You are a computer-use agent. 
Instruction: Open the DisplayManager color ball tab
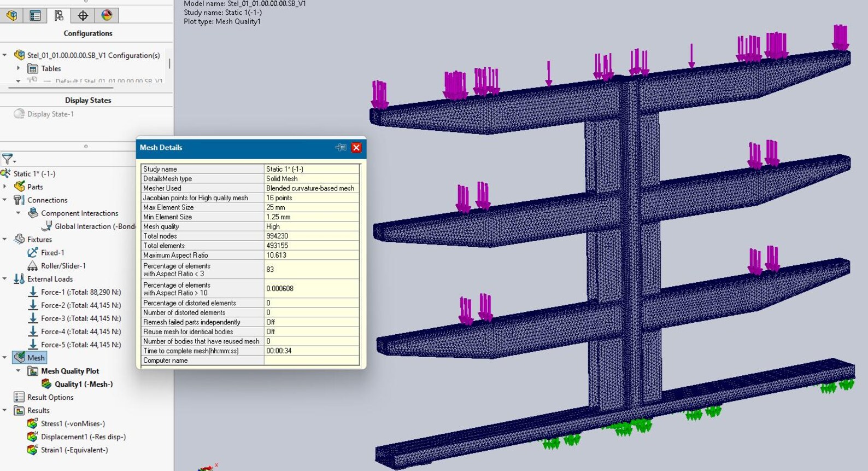tap(107, 15)
